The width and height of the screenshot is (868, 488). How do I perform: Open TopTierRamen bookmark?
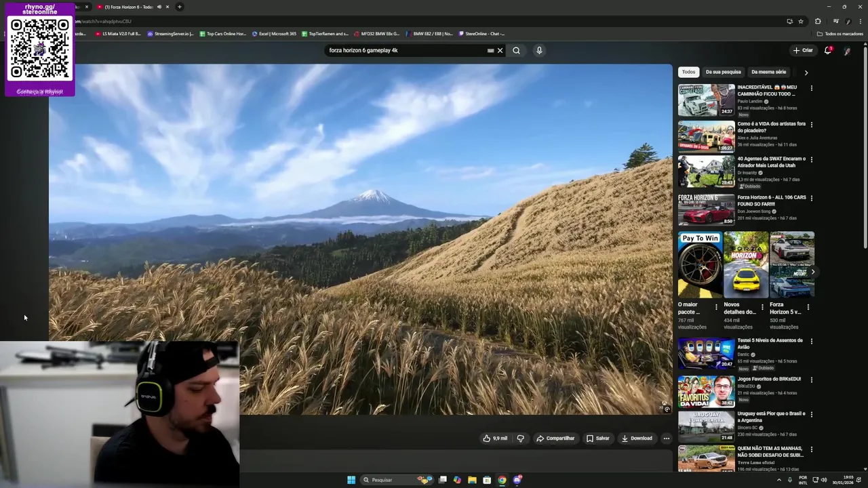325,33
